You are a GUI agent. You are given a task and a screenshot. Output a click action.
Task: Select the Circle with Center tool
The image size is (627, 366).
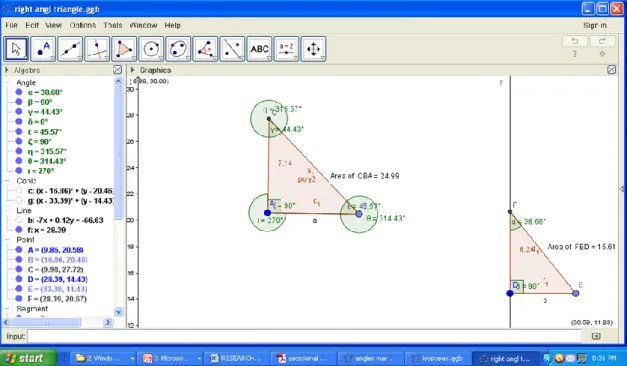tap(151, 49)
